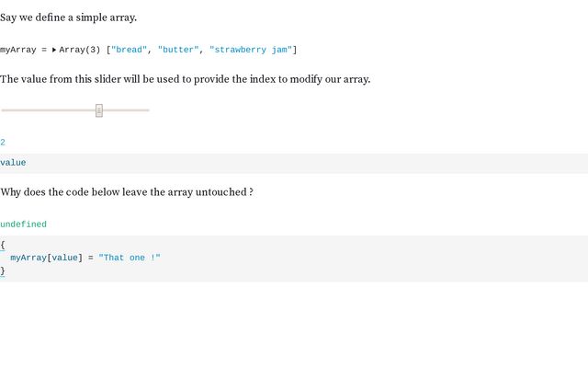The height and width of the screenshot is (368, 588).
Task: Place cursor at the opening curly brace
Action: click(3, 246)
